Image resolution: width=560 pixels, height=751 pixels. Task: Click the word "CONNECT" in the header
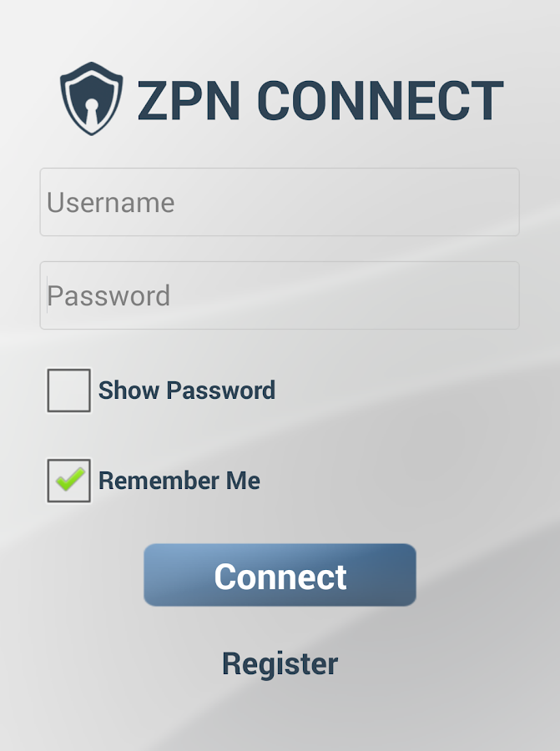pyautogui.click(x=381, y=100)
